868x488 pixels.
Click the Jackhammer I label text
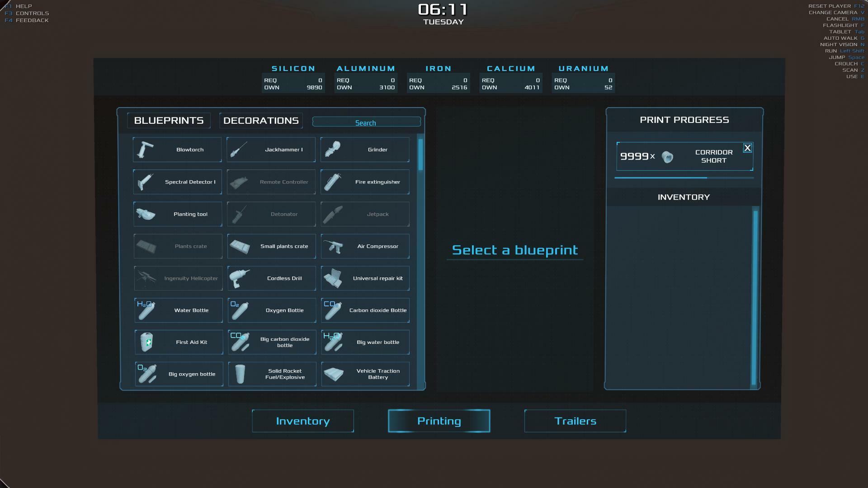tap(284, 150)
